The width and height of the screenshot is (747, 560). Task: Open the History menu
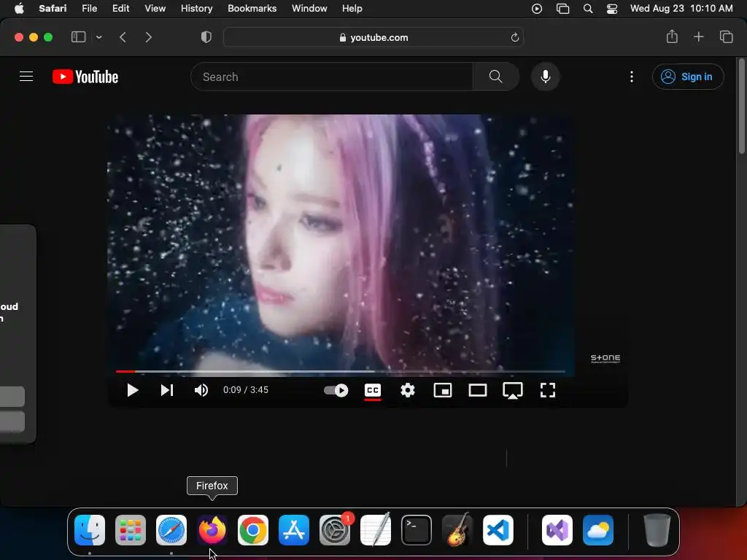(196, 8)
